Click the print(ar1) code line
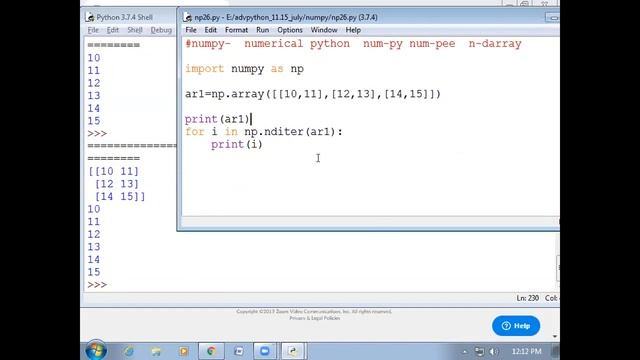 pos(217,119)
